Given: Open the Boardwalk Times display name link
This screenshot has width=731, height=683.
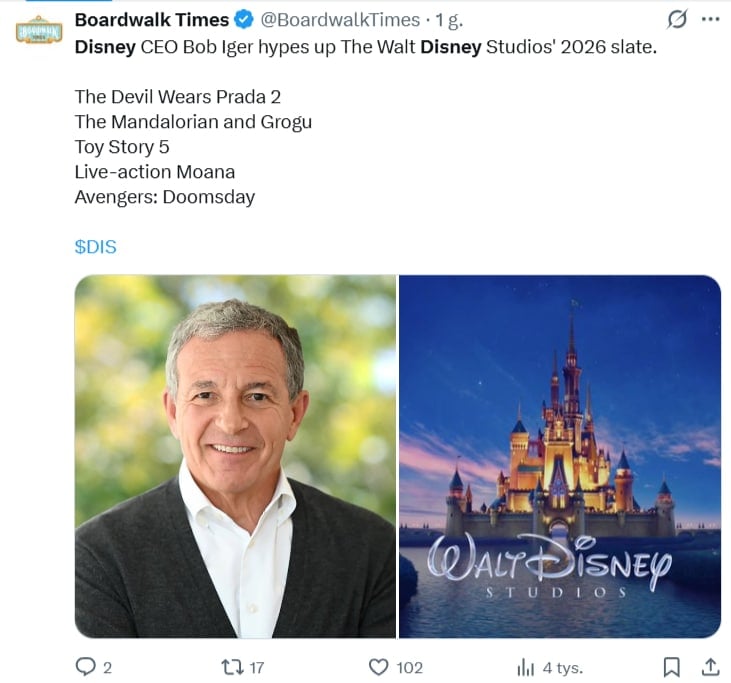Looking at the screenshot, I should 152,20.
